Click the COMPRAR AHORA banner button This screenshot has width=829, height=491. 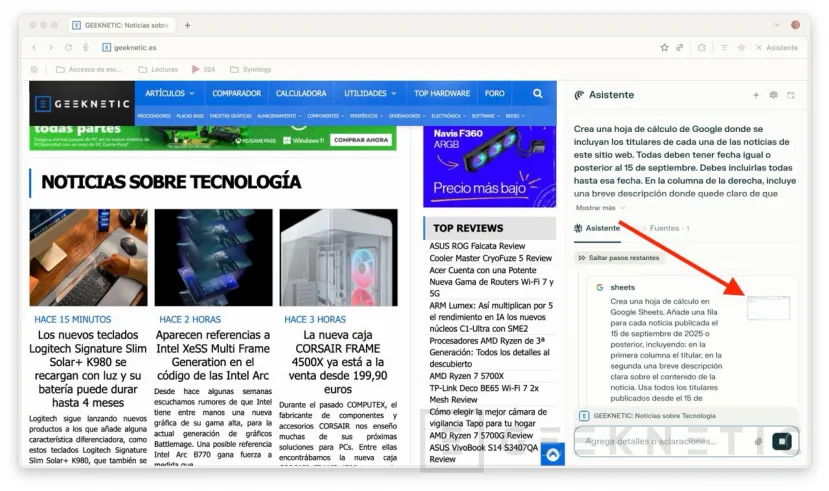(361, 140)
